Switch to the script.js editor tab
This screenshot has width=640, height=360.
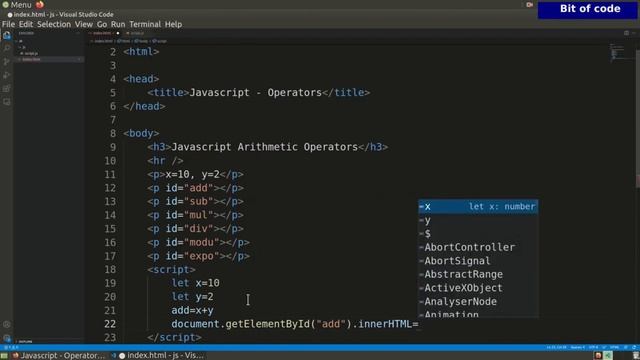tap(135, 33)
